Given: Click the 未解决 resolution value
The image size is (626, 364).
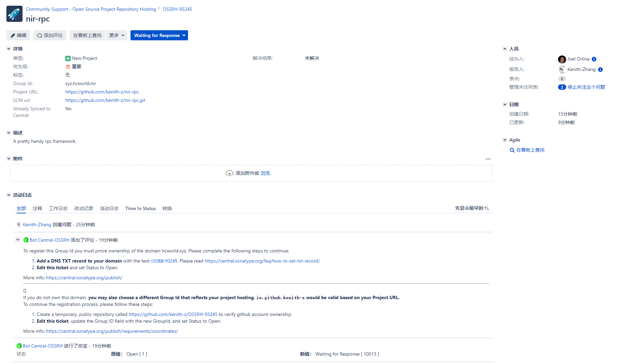Looking at the screenshot, I should [x=312, y=58].
